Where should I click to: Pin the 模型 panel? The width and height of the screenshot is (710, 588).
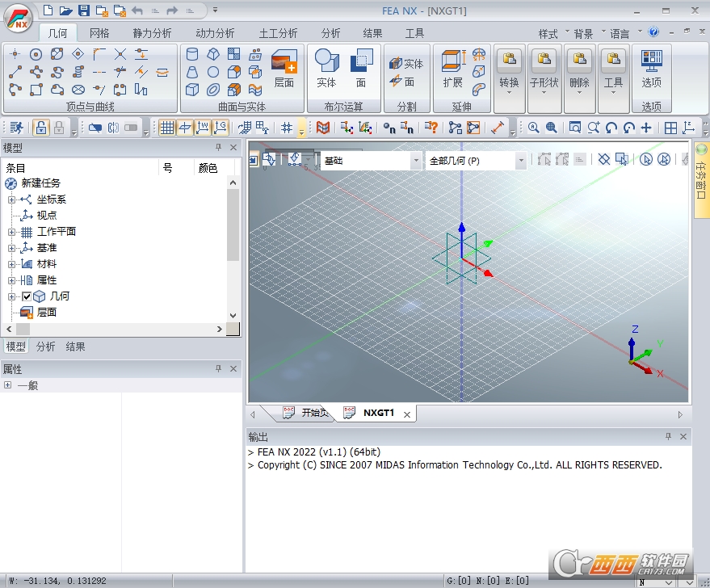pyautogui.click(x=218, y=147)
